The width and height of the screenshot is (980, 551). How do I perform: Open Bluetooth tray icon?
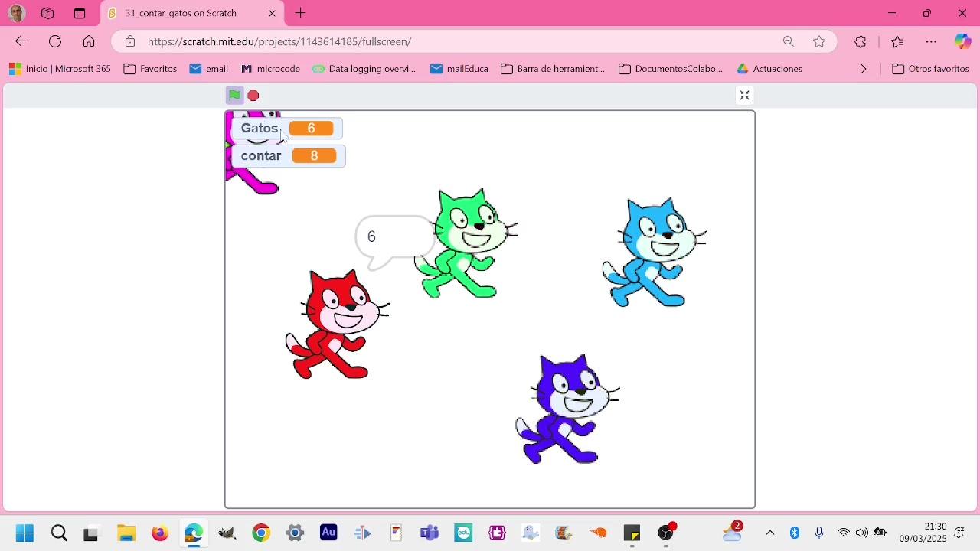[795, 533]
